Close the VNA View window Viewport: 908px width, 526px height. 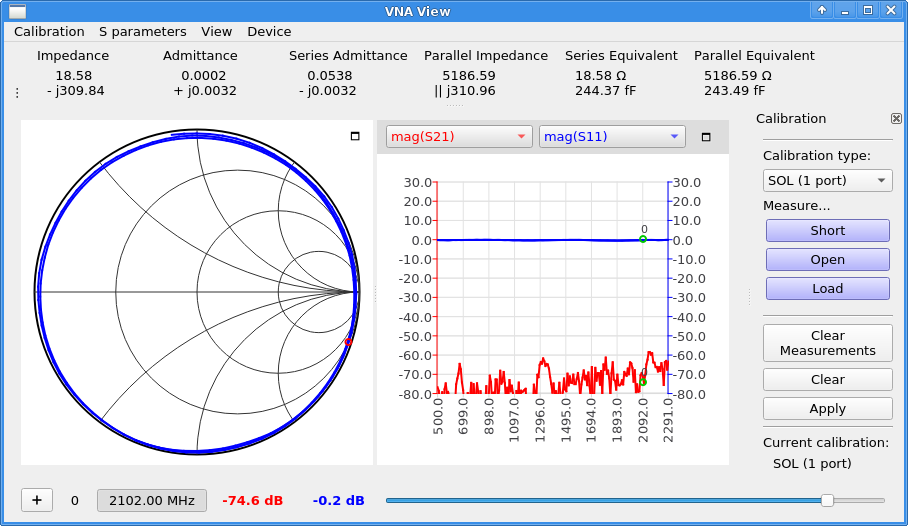[x=891, y=10]
